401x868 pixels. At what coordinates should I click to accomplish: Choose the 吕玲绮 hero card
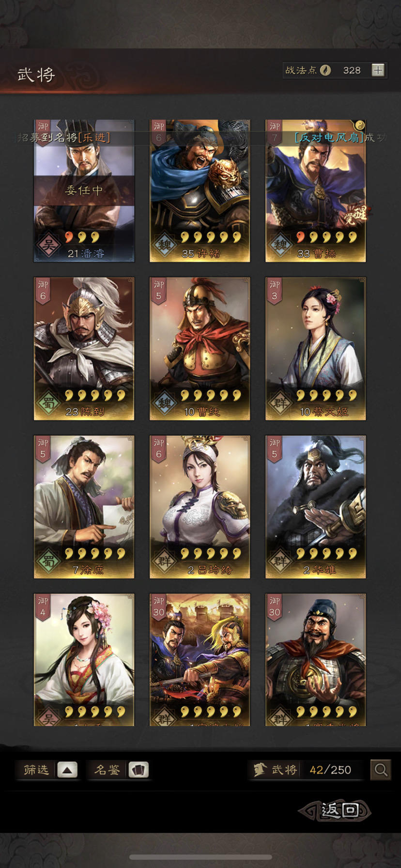point(200,507)
